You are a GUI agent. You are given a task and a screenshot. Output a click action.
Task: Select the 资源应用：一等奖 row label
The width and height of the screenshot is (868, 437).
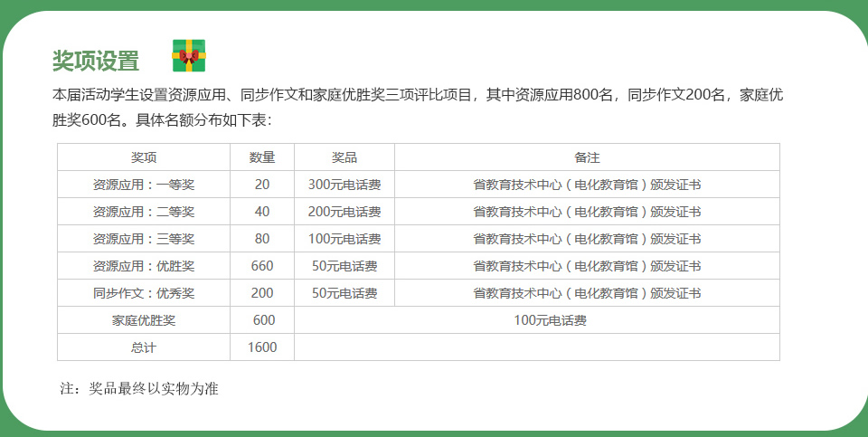tap(144, 185)
